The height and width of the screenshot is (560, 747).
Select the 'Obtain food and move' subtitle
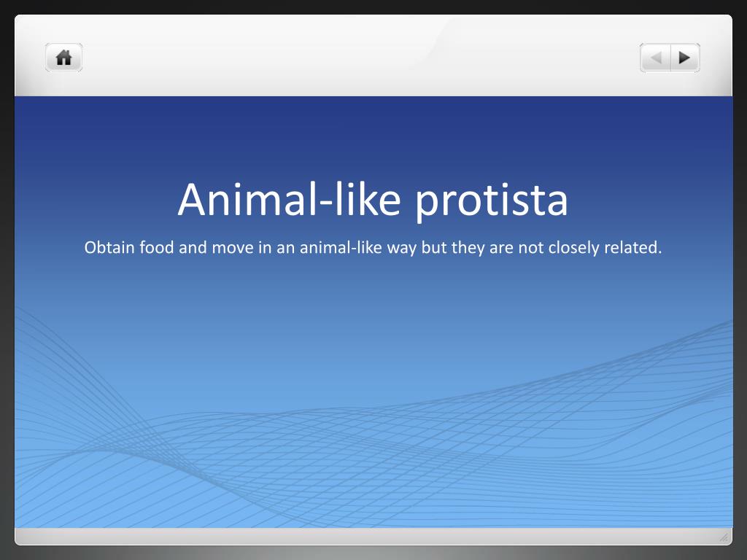[x=373, y=248]
